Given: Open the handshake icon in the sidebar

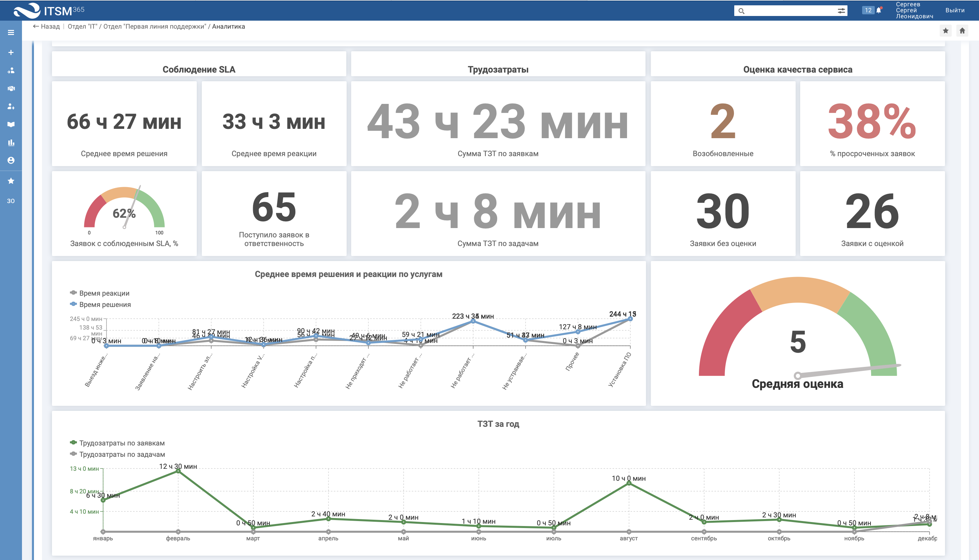Looking at the screenshot, I should [11, 89].
